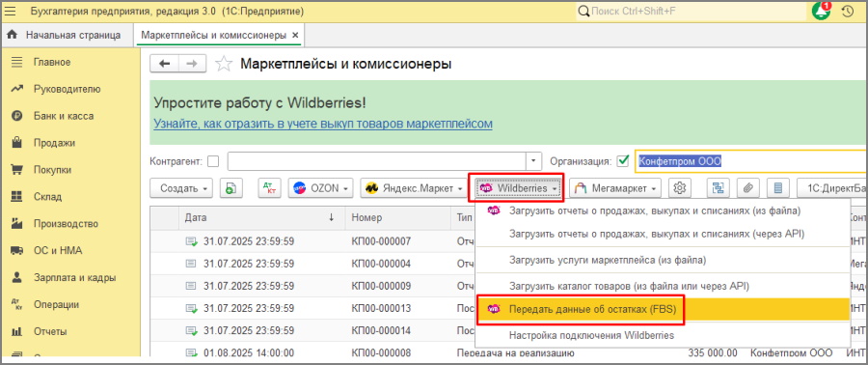Go back with the left arrow
Viewport: 868px width, 365px height.
coord(164,64)
